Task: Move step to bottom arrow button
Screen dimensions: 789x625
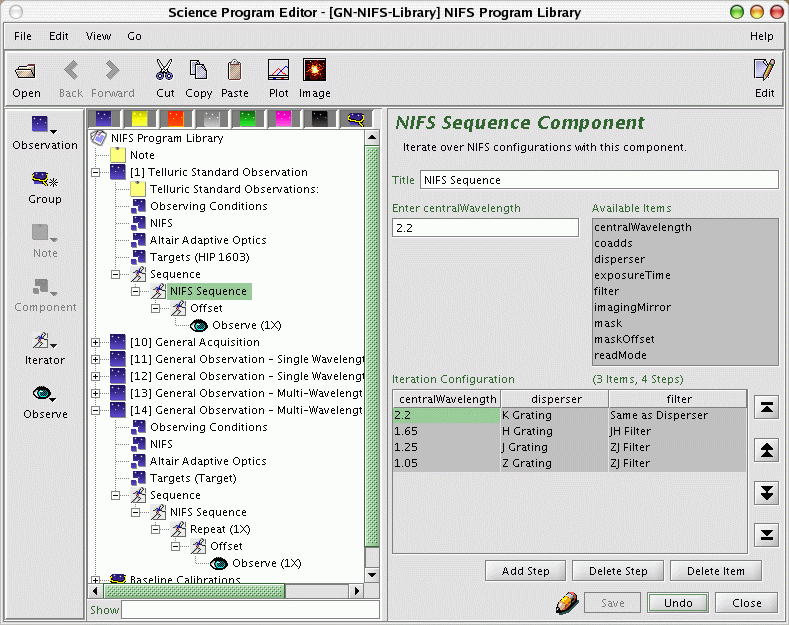Action: pos(766,534)
